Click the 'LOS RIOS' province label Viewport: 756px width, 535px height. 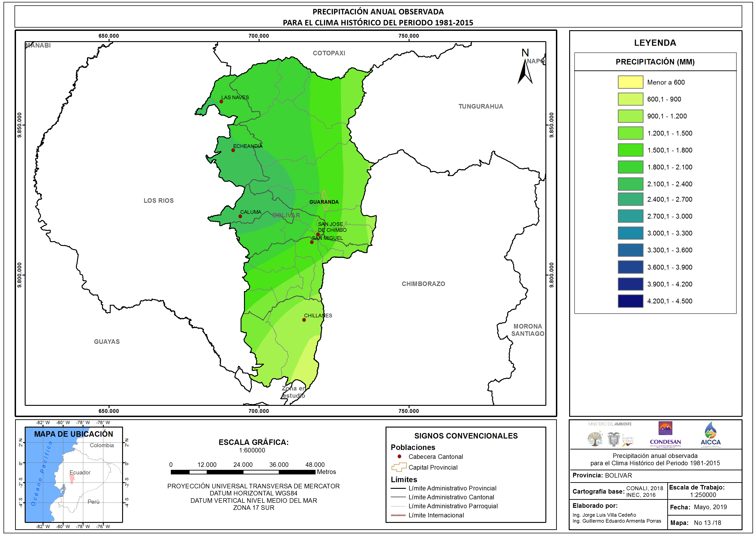pos(158,201)
